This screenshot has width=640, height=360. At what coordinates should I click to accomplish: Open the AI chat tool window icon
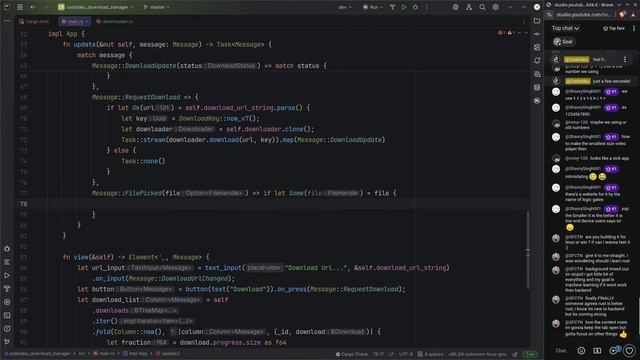[537, 74]
